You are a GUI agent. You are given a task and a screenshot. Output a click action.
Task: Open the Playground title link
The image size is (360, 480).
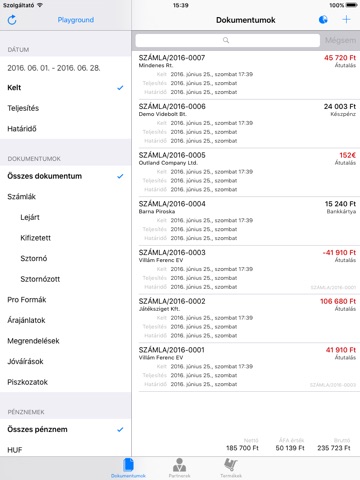76,20
